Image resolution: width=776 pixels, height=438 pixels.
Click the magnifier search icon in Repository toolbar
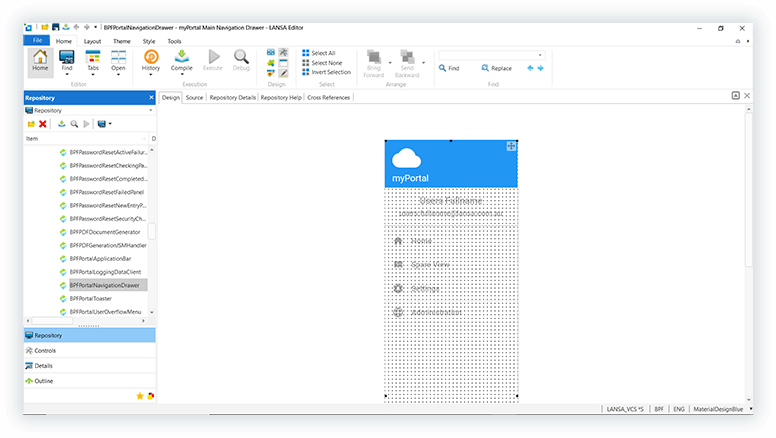pos(74,124)
